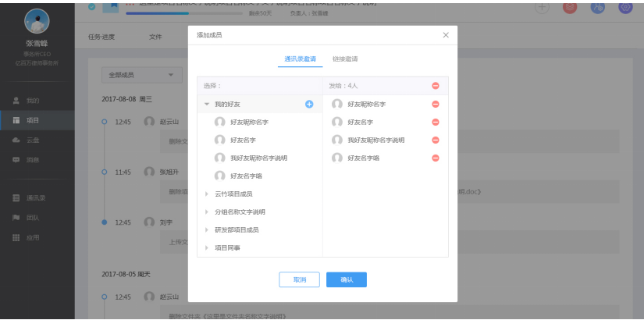Click the 项目同事 group label

[227, 247]
